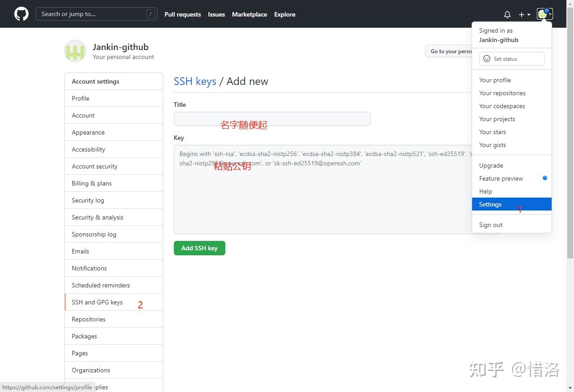Click Sign out in the account menu
574x392 pixels.
pyautogui.click(x=490, y=225)
